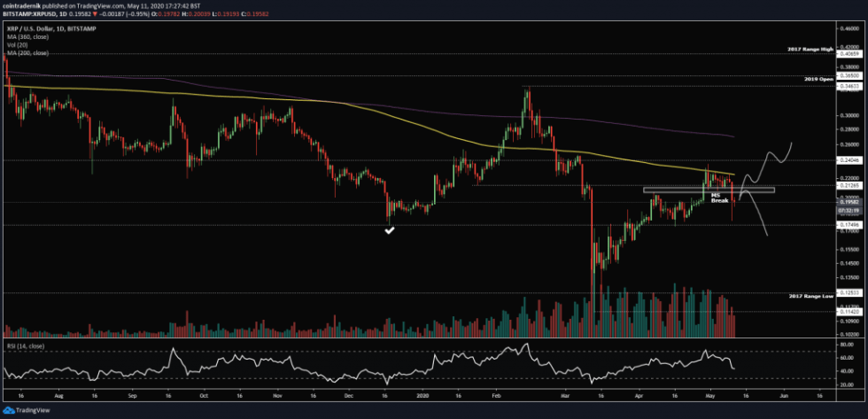Screen dimensions: 868x419
Task: Click the 2017 Range High label
Action: (x=810, y=49)
